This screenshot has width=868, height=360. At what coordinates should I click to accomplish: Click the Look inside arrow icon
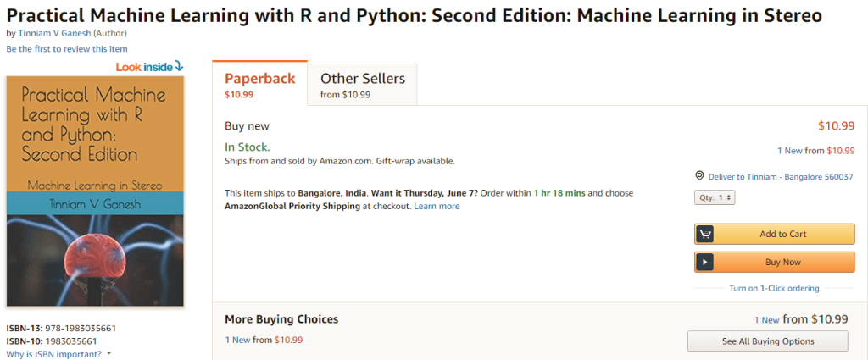(179, 66)
